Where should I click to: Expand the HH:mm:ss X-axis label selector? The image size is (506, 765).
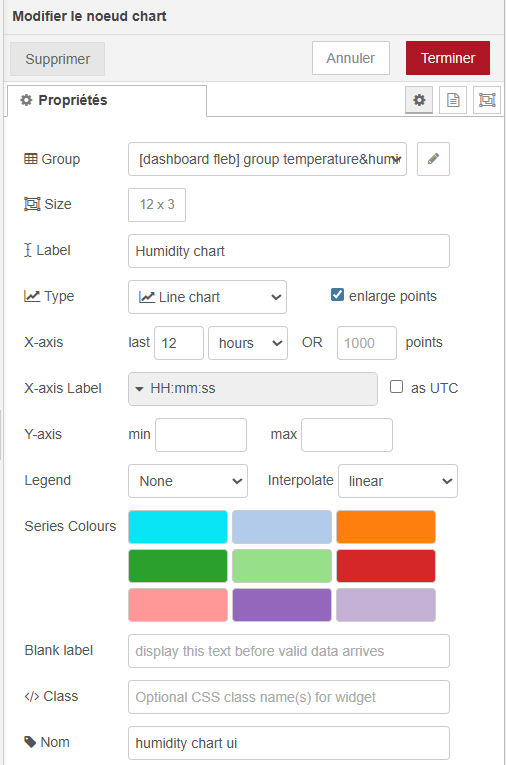(x=253, y=389)
